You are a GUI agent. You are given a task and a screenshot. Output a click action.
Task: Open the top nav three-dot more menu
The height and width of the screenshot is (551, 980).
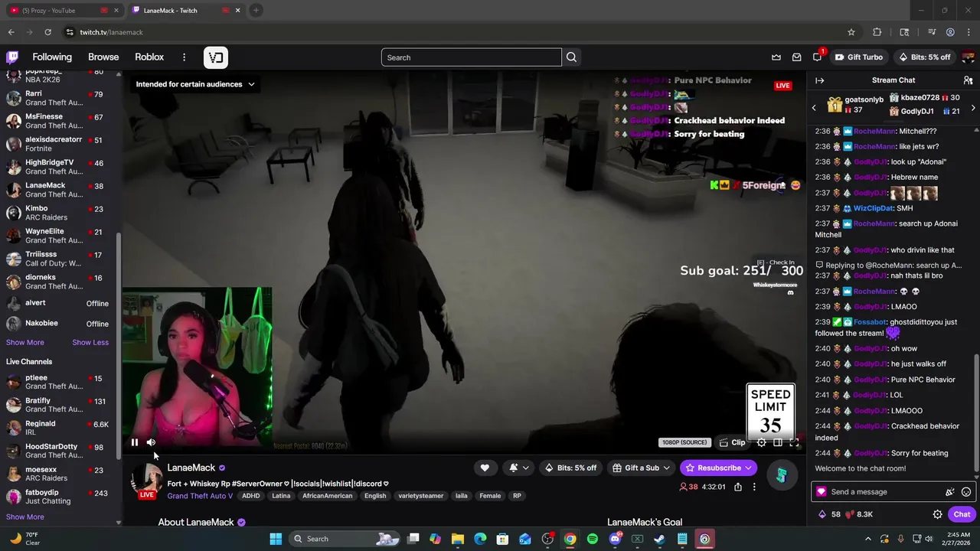coord(184,57)
